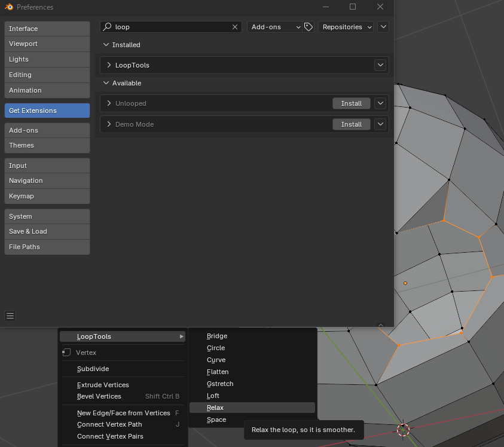Open the Save & Load preferences tab
This screenshot has width=504, height=447.
point(47,231)
